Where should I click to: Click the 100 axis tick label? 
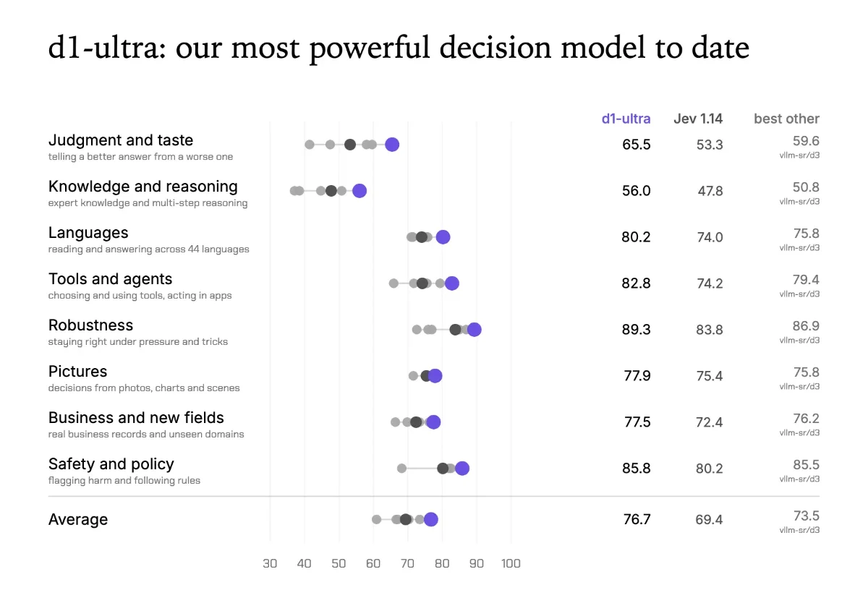click(511, 564)
